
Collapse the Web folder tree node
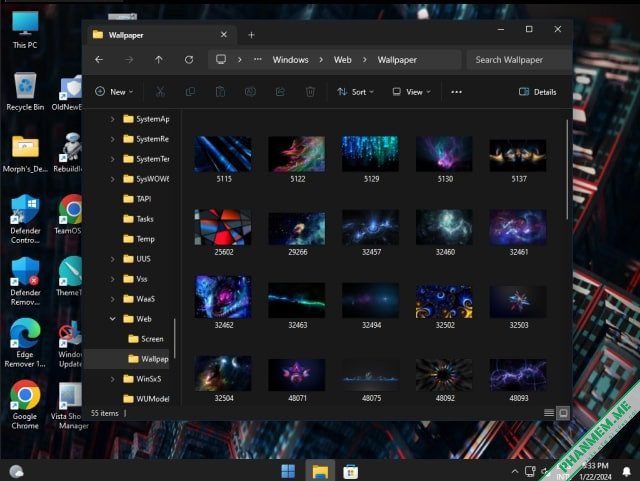pyautogui.click(x=112, y=319)
